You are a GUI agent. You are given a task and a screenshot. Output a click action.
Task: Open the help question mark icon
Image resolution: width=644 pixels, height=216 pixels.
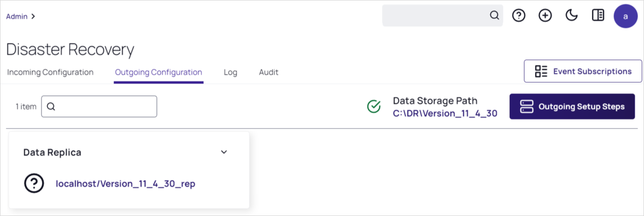[x=519, y=16]
